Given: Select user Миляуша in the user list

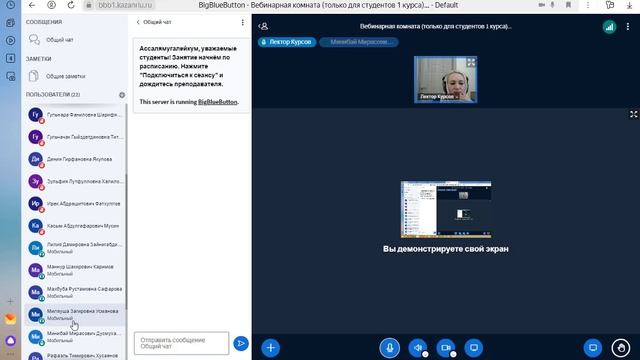Looking at the screenshot, I should click(75, 314).
